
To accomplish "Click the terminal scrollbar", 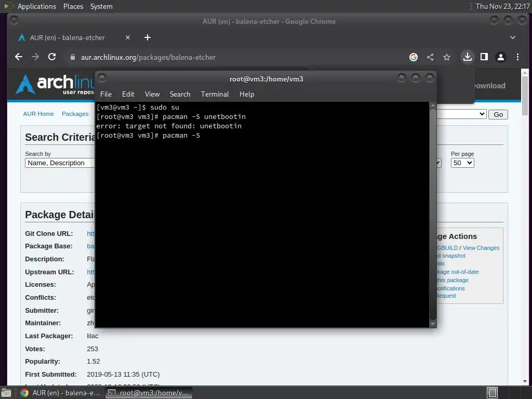I will pyautogui.click(x=433, y=214).
